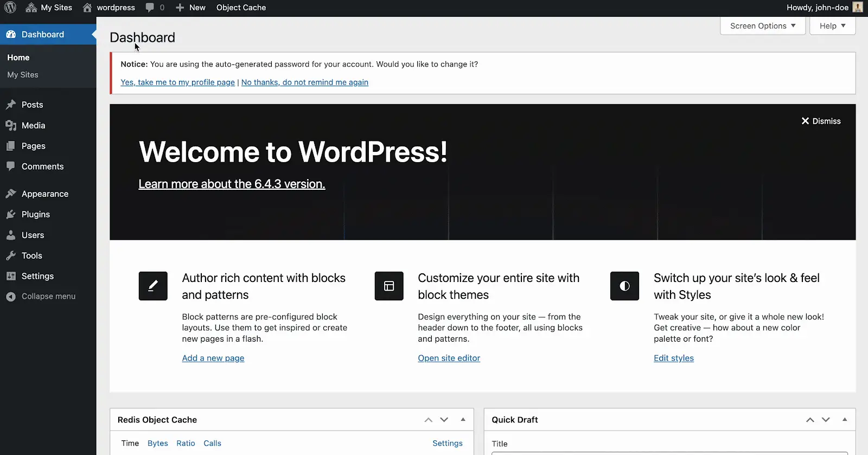Open site editor link
Viewport: 868px width, 455px height.
[449, 358]
